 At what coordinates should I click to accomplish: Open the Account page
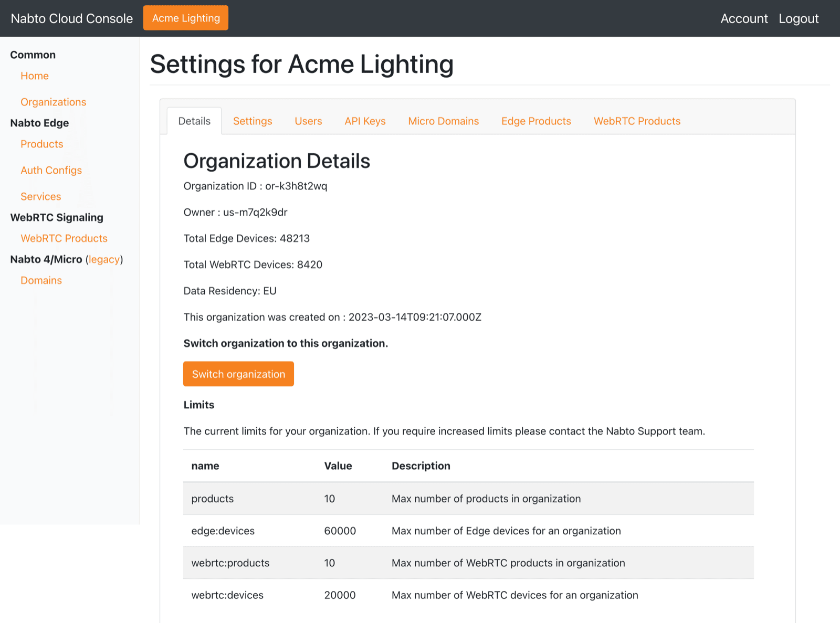[x=744, y=18]
